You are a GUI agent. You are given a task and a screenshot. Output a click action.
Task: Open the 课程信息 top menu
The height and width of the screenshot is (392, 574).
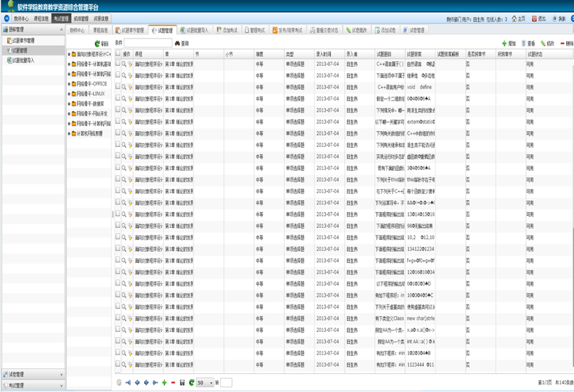click(x=41, y=19)
